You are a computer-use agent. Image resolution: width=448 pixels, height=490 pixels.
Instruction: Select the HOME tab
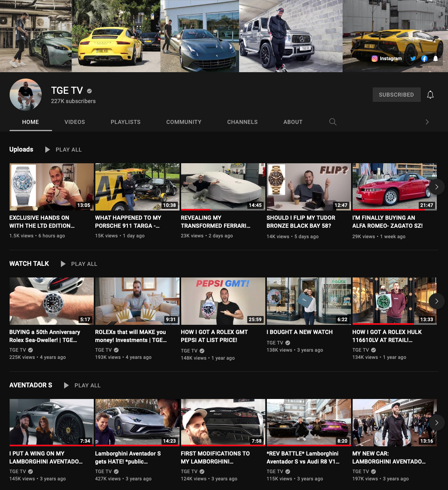(x=30, y=122)
